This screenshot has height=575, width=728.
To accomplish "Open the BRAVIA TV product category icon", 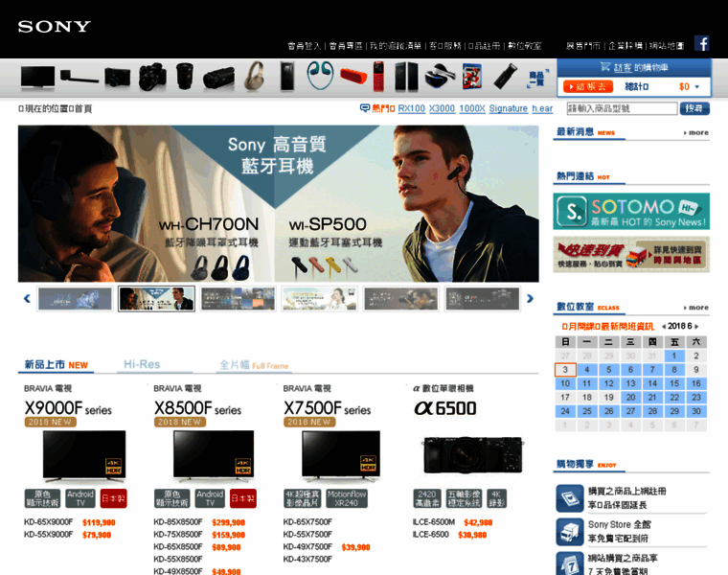I will pos(37,77).
